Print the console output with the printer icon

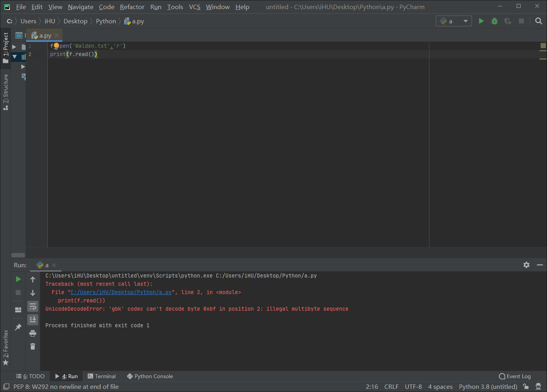33,334
